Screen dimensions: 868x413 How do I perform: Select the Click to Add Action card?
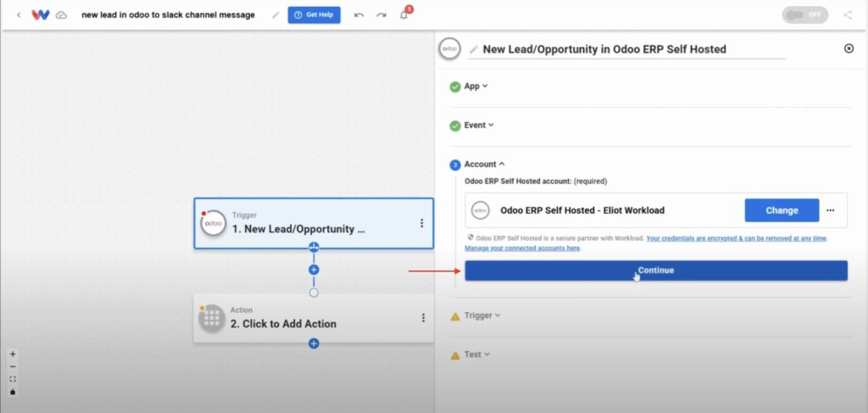point(314,318)
